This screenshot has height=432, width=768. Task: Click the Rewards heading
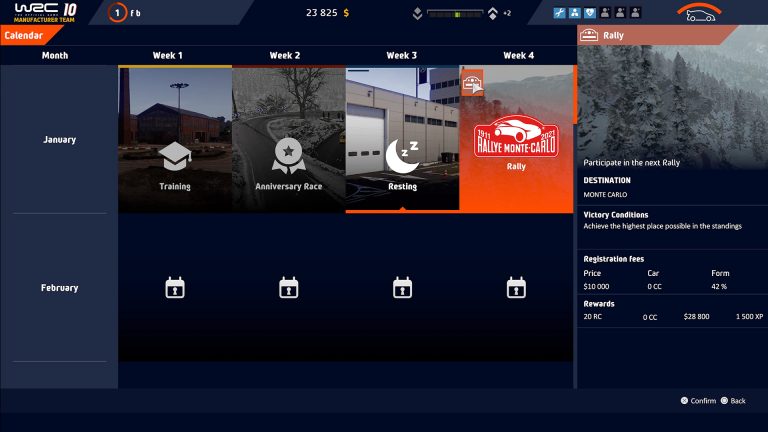pyautogui.click(x=599, y=304)
